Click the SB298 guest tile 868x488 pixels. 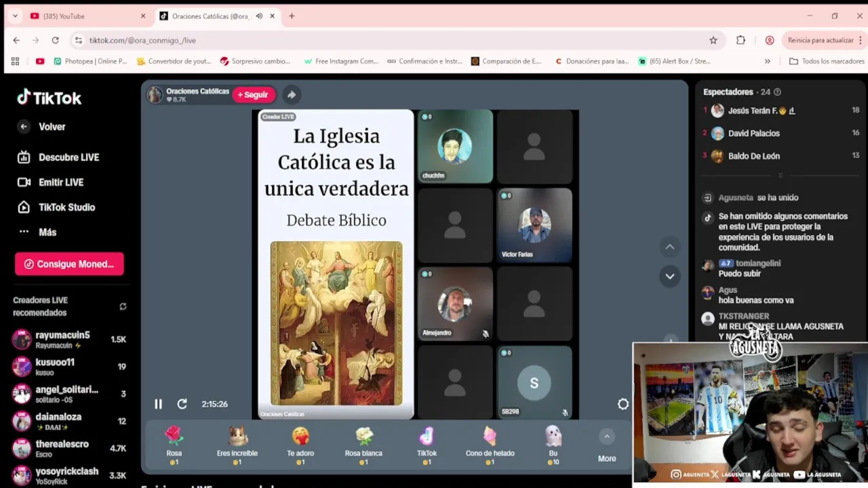[x=534, y=382]
